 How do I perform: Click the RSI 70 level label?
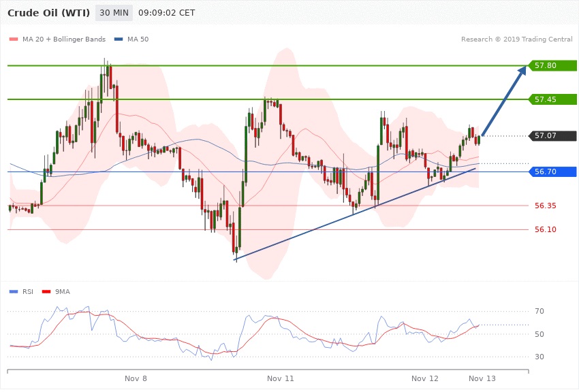point(539,312)
